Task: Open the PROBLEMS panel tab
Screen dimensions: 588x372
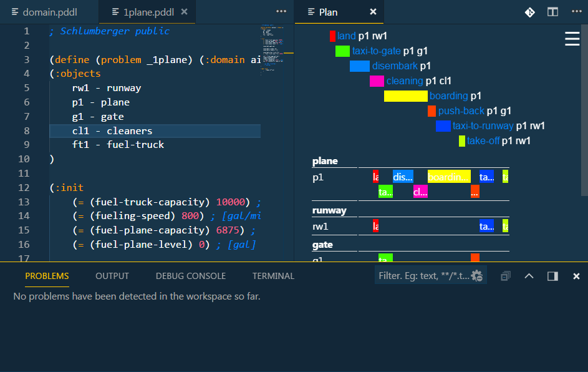Action: pos(47,277)
